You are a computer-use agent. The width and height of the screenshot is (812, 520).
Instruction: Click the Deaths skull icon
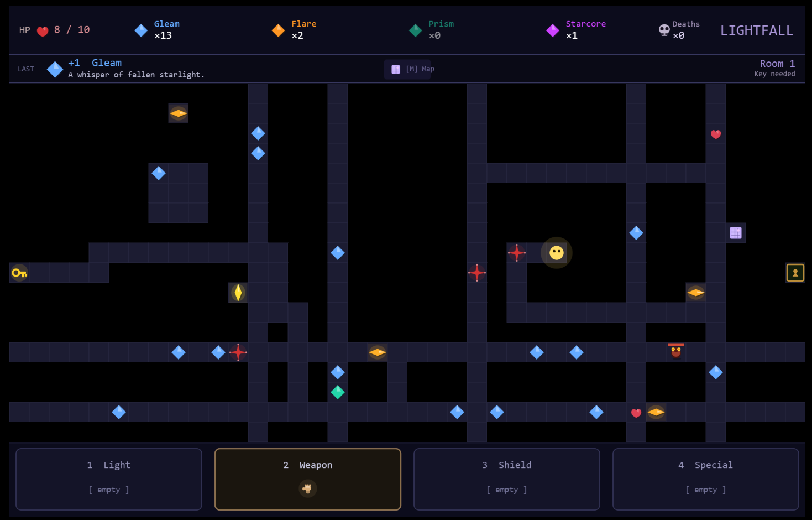pos(664,30)
